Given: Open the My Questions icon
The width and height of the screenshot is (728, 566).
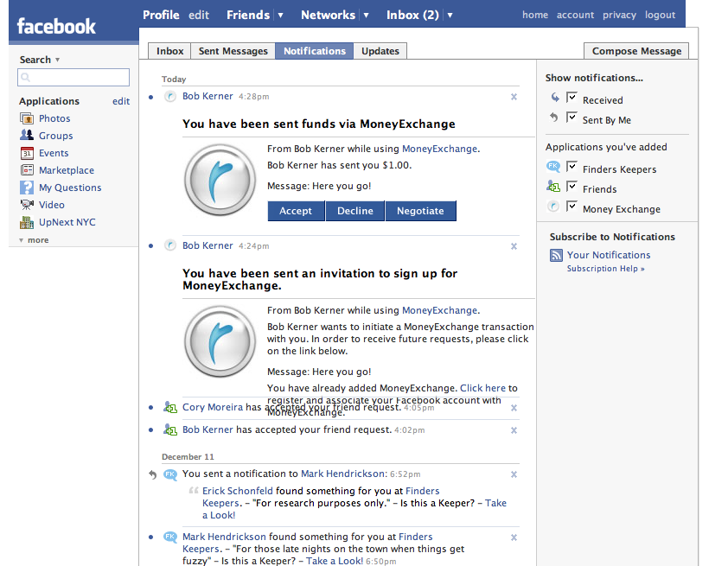Looking at the screenshot, I should (x=27, y=188).
